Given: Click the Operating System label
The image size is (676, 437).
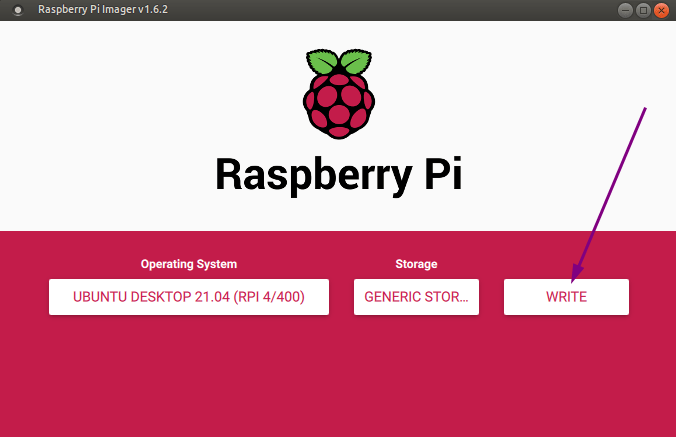Looking at the screenshot, I should coord(189,264).
